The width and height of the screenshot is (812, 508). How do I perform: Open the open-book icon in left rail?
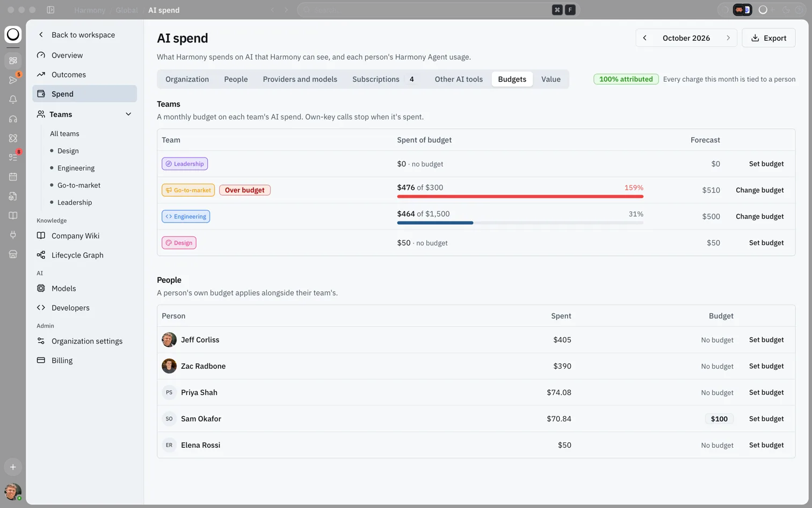pyautogui.click(x=13, y=216)
